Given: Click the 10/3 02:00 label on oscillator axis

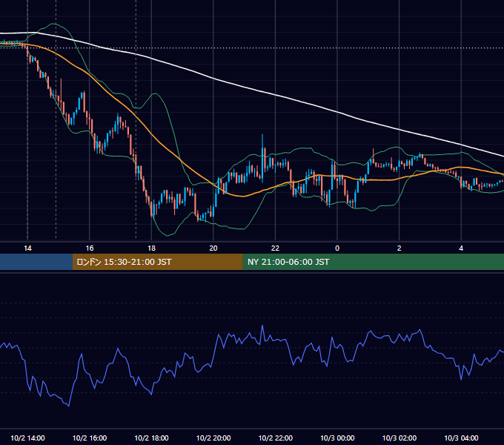Looking at the screenshot, I should [399, 438].
